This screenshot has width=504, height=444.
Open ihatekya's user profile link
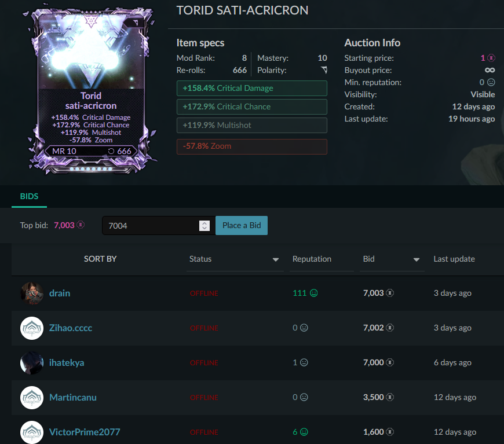click(x=67, y=362)
